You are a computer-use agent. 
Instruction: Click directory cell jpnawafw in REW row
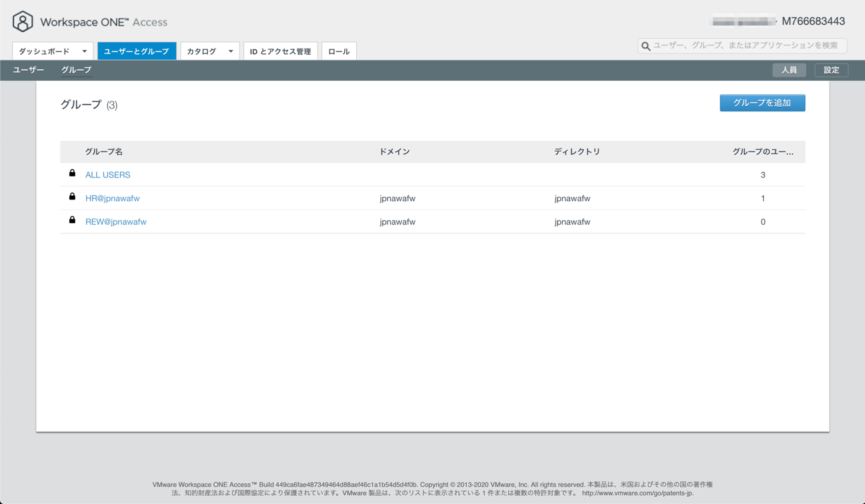click(572, 221)
